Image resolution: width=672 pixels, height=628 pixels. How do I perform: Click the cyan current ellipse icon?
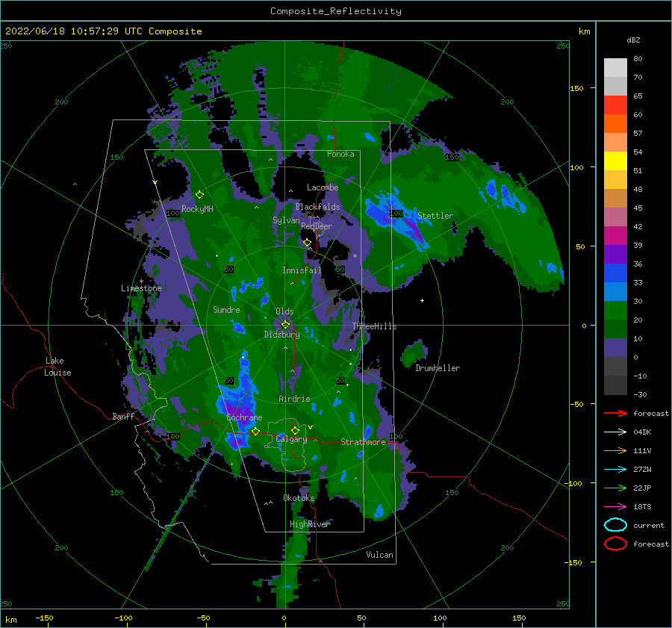pyautogui.click(x=615, y=525)
